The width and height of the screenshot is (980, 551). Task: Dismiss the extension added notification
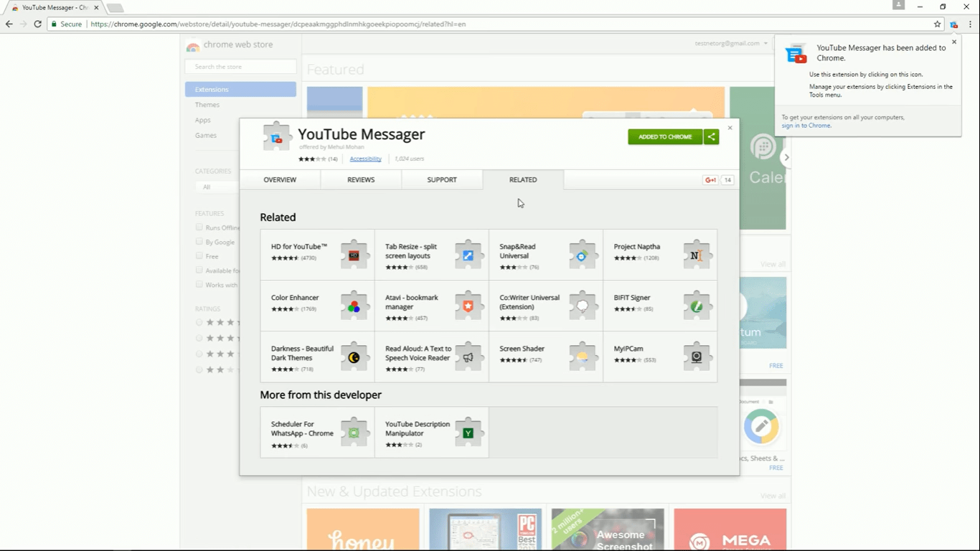click(954, 42)
